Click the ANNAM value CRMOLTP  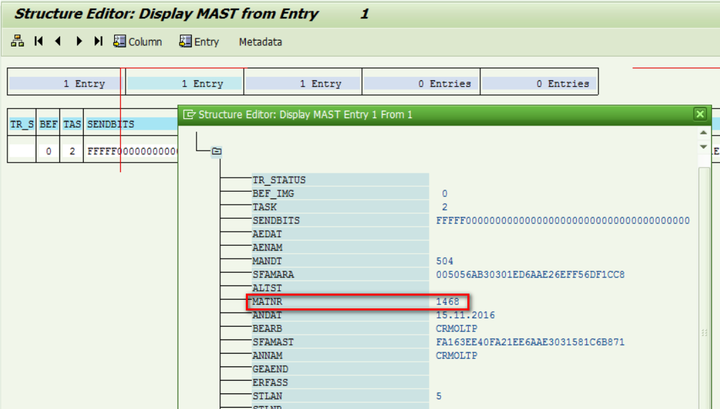coord(456,356)
